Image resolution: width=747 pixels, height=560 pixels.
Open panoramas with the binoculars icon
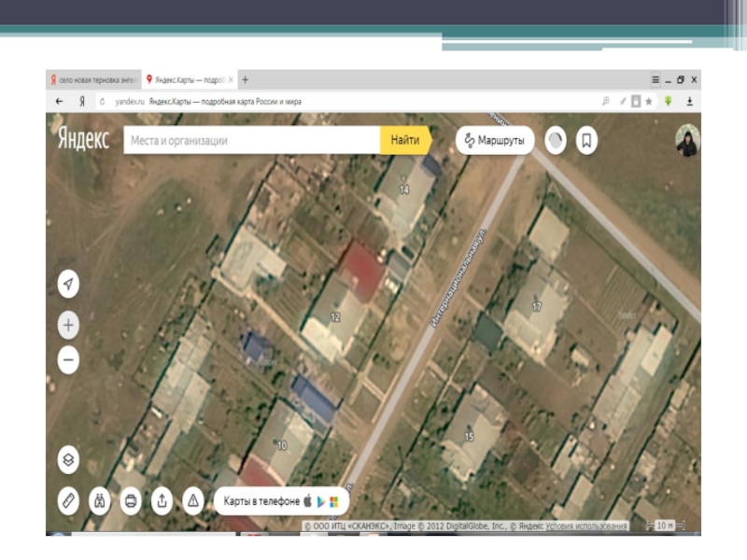(100, 501)
